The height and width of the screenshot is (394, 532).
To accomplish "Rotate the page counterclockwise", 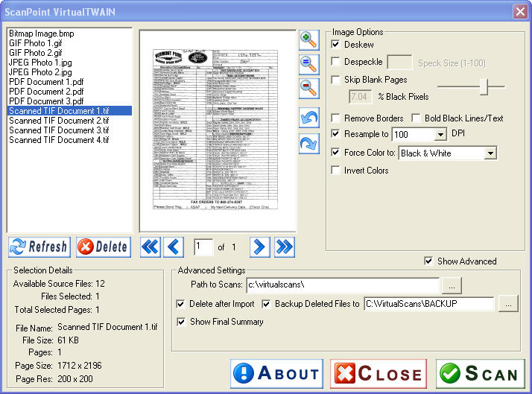I will coord(308,117).
